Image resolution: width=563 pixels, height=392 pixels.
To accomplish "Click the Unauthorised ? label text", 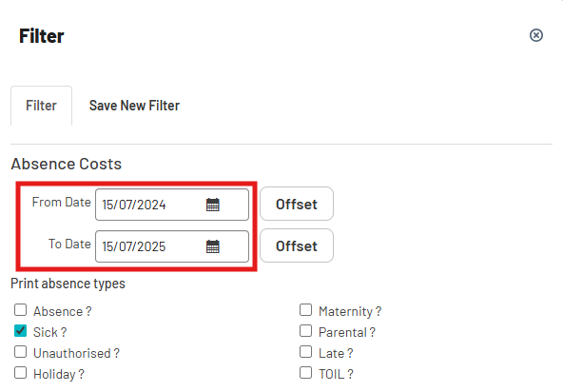I will point(76,353).
